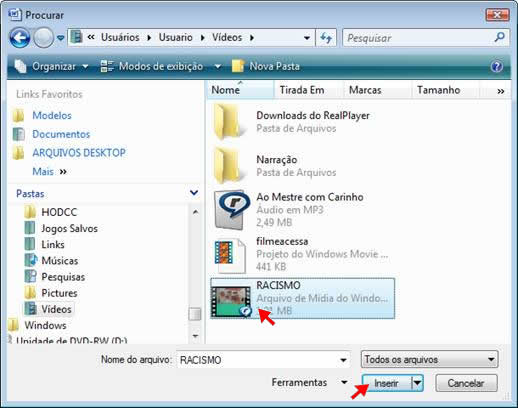
Task: Select Vídeos in the folder tree
Action: 56,309
